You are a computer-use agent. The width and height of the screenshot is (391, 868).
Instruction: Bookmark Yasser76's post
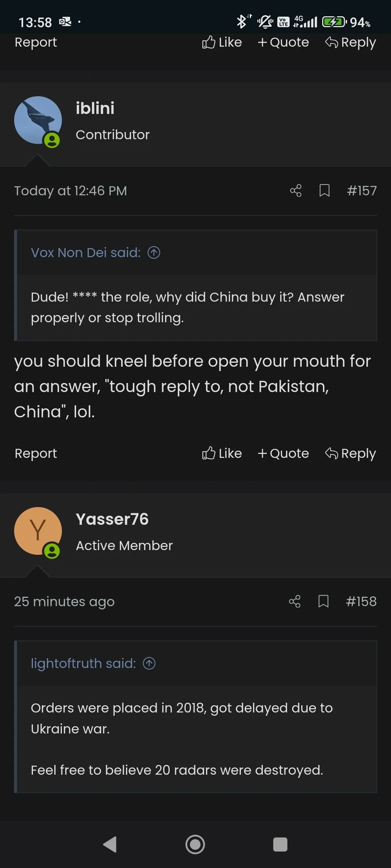pyautogui.click(x=324, y=601)
